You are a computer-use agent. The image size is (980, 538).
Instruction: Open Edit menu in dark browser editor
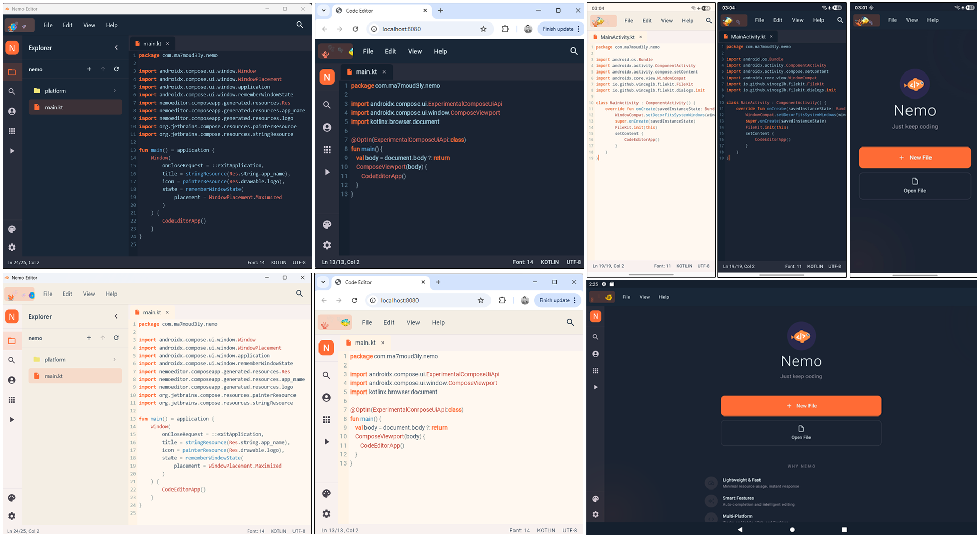point(390,51)
